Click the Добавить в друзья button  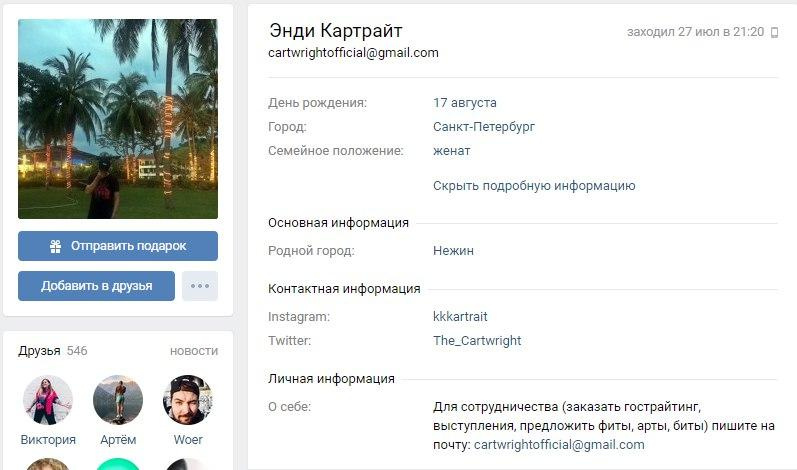point(96,286)
